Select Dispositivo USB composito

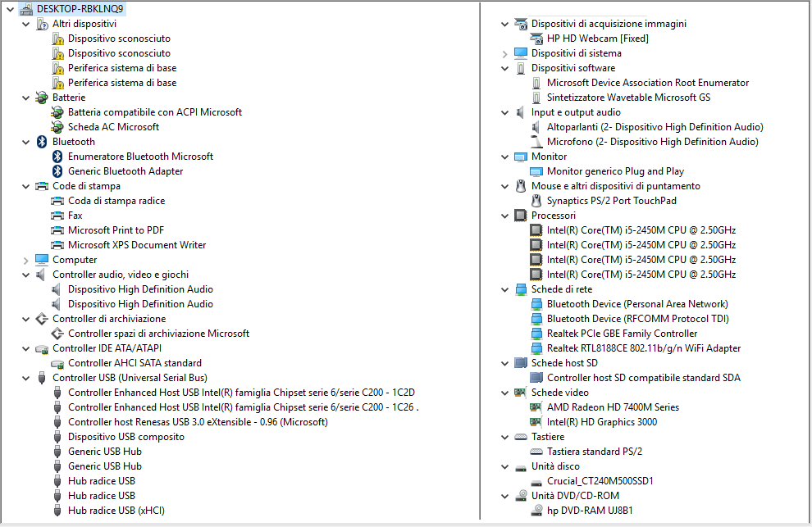pyautogui.click(x=126, y=437)
